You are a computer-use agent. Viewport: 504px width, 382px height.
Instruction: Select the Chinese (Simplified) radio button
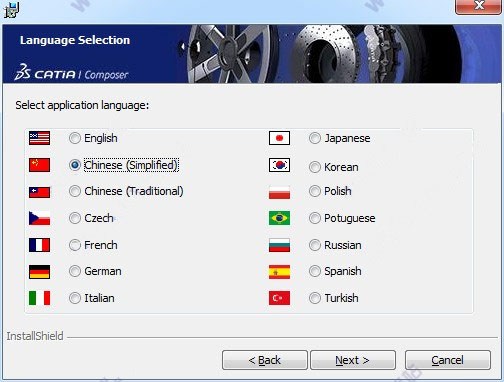(x=75, y=165)
